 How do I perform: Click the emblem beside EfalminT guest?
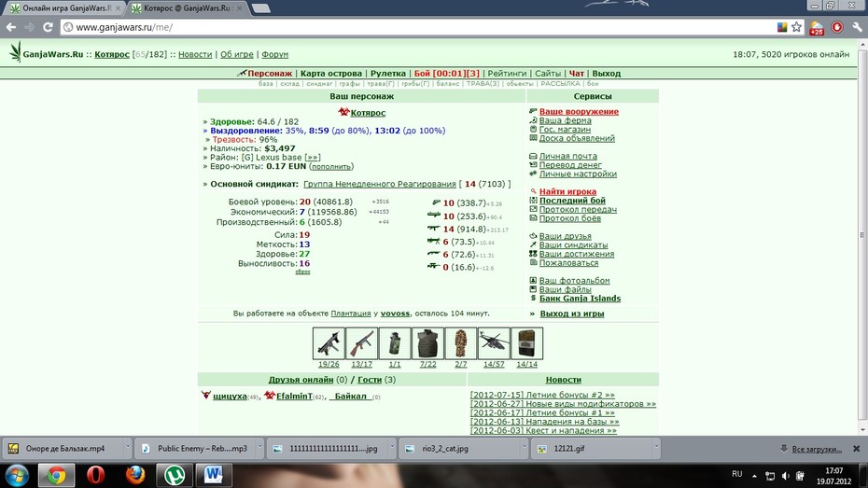[270, 395]
